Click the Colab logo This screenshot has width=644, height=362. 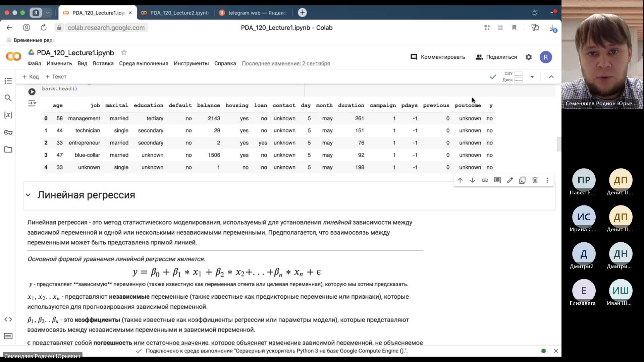[x=13, y=56]
